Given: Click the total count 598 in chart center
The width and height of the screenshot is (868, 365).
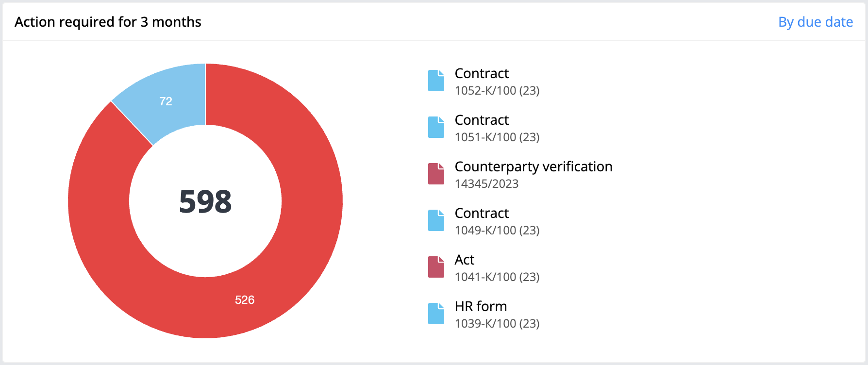Looking at the screenshot, I should (x=205, y=201).
